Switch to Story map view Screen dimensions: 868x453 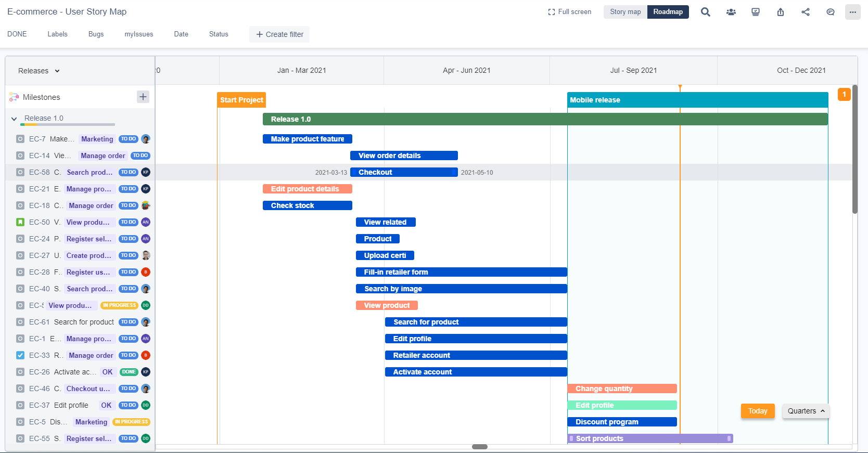(x=625, y=12)
